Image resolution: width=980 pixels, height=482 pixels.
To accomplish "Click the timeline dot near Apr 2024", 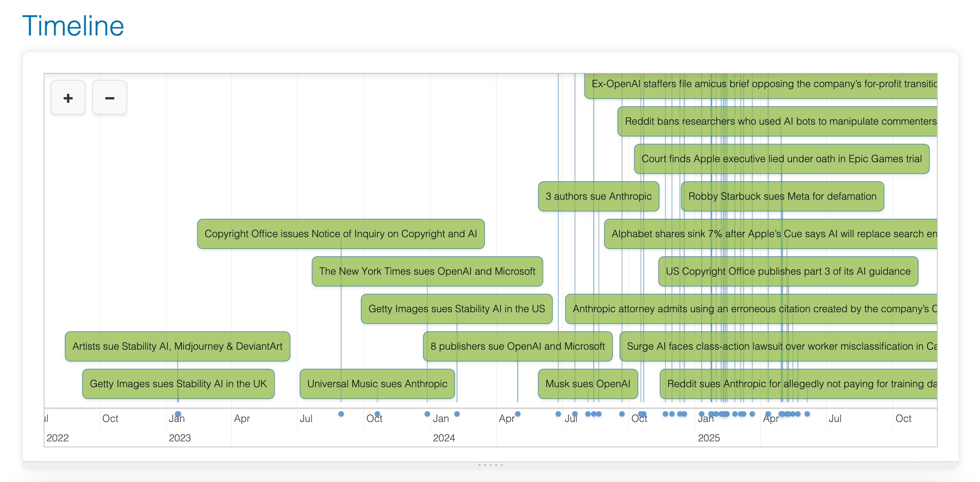I will tap(517, 414).
